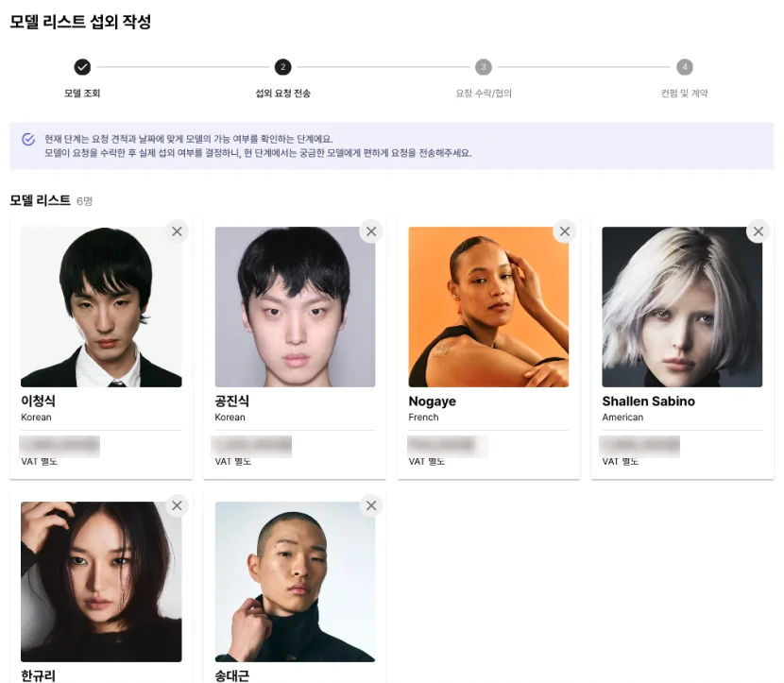Select step 2 섭외 요청 전송 circle
The image size is (784, 683).
[x=283, y=67]
